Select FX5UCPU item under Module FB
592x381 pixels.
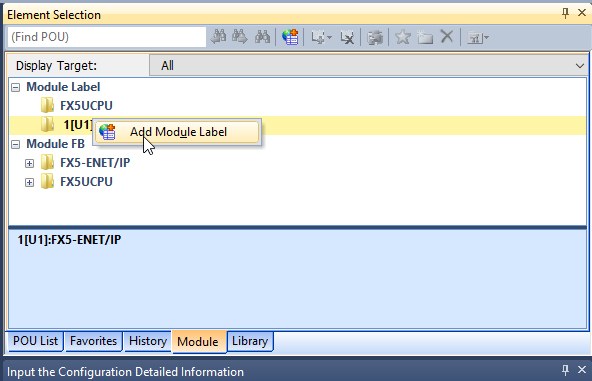[x=86, y=182]
